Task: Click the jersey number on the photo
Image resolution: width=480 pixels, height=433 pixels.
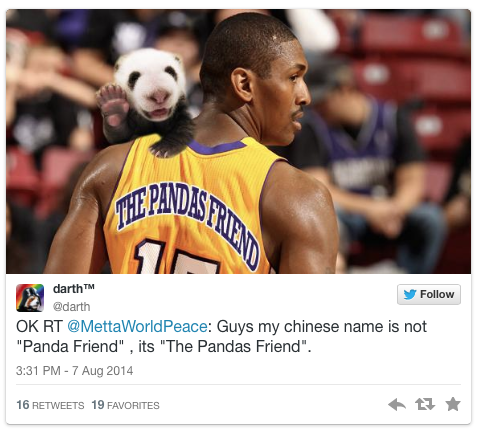Action: click(177, 257)
